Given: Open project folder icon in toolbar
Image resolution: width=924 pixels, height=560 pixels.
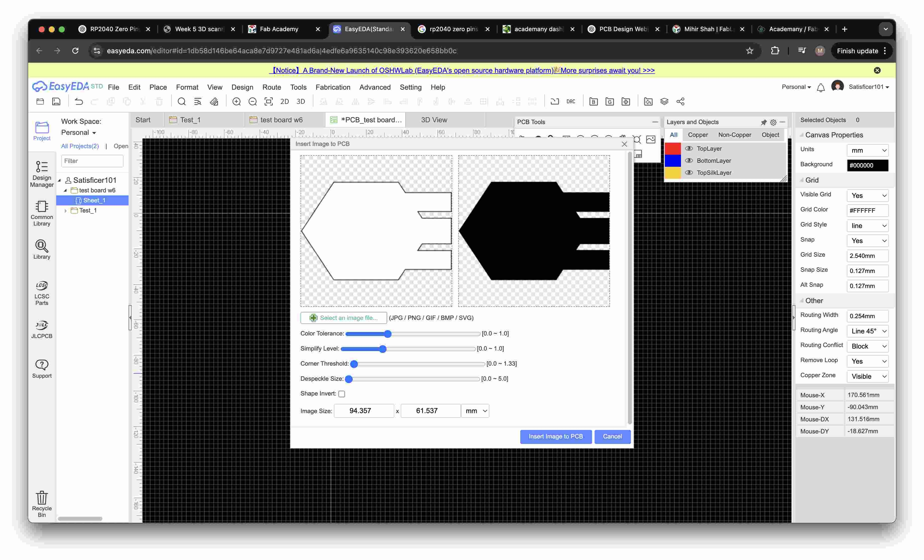Looking at the screenshot, I should [40, 101].
